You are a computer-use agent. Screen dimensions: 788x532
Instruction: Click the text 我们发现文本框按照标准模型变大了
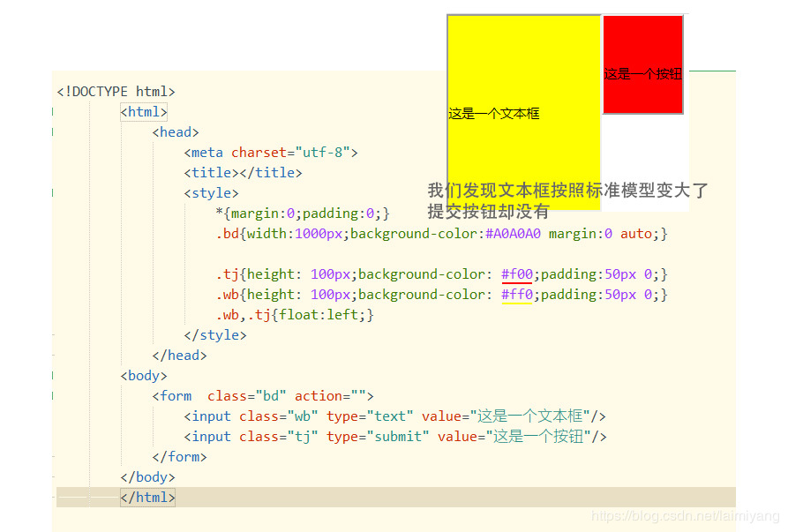[x=568, y=191]
